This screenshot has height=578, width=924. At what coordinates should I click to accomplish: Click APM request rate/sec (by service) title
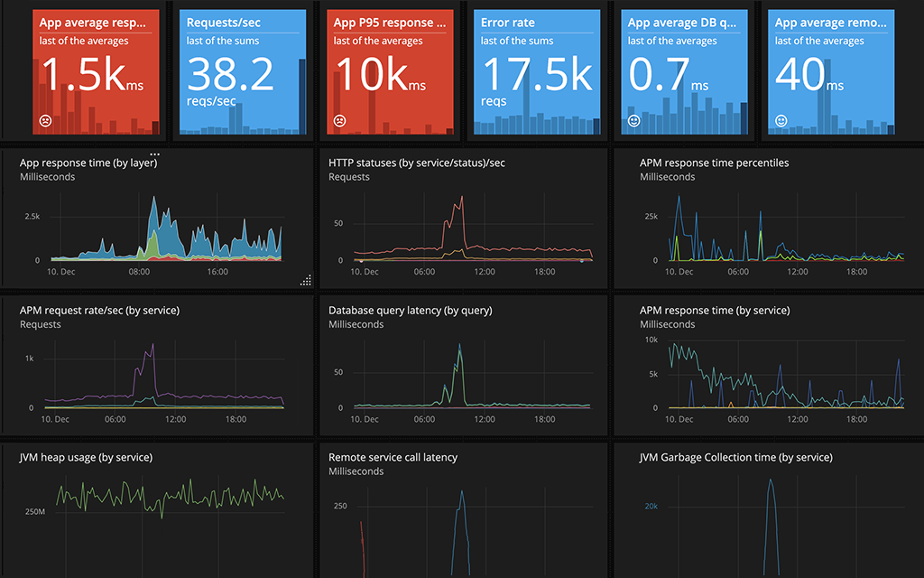click(99, 311)
